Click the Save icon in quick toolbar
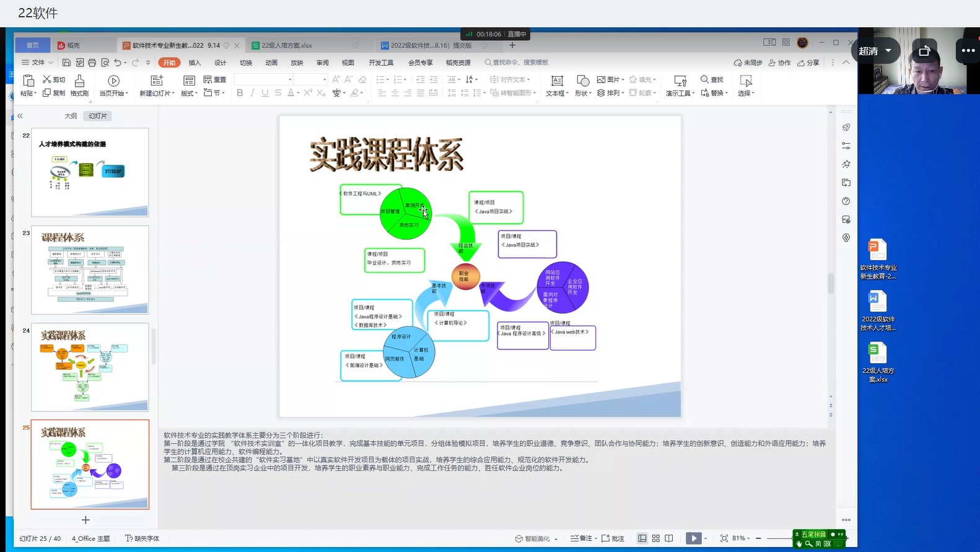 point(67,63)
